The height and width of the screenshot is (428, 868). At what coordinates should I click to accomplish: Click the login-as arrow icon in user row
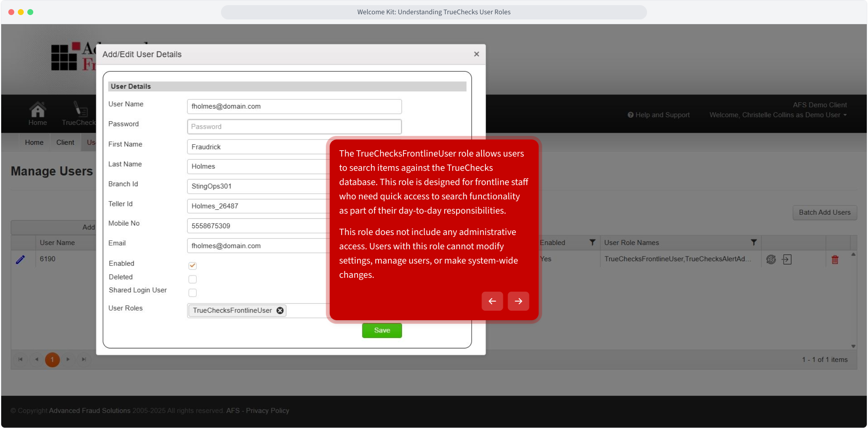[x=787, y=260]
